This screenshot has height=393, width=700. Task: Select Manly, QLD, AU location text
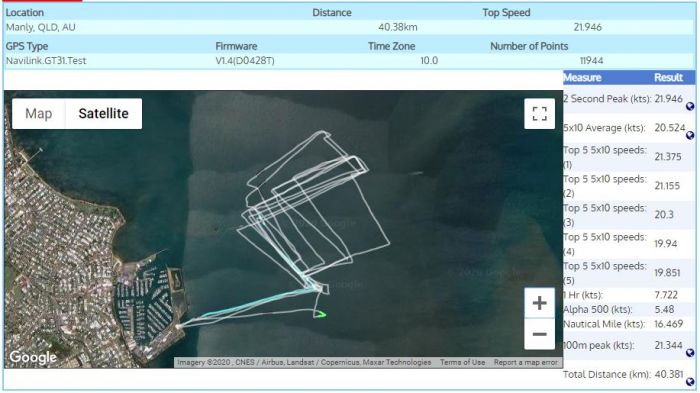41,27
